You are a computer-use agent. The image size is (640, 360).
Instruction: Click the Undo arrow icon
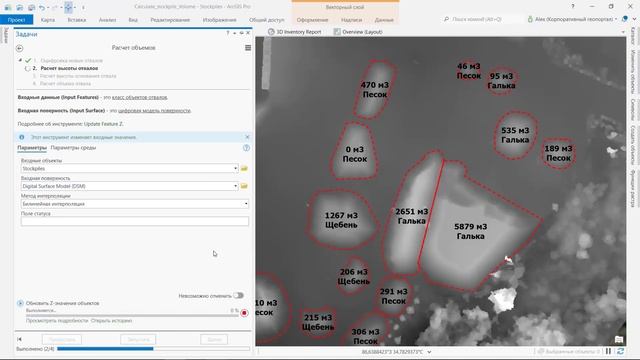(42, 7)
